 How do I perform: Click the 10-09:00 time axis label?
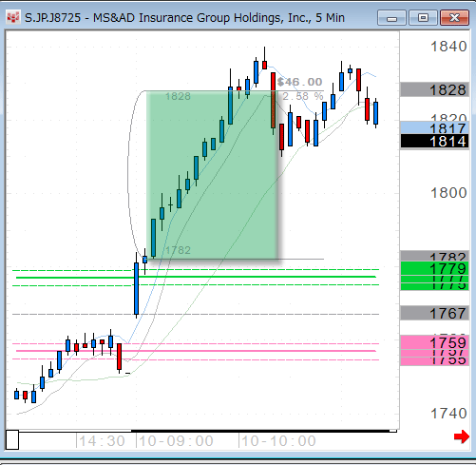(176, 441)
